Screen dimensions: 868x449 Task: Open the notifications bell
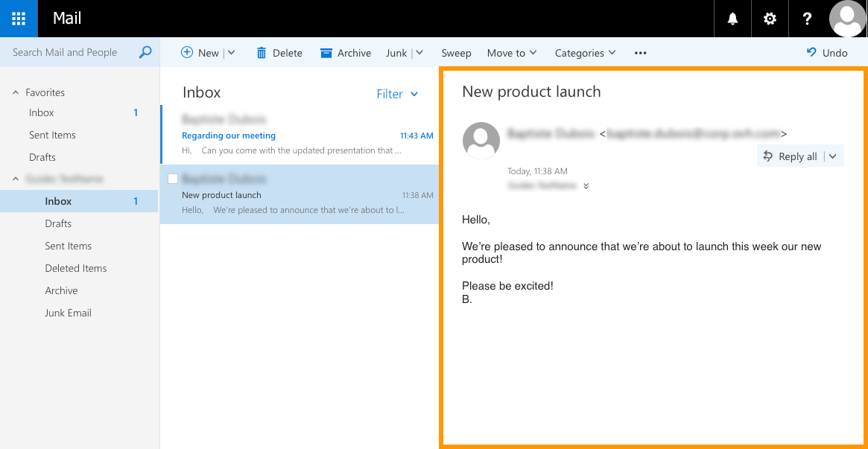click(x=732, y=19)
